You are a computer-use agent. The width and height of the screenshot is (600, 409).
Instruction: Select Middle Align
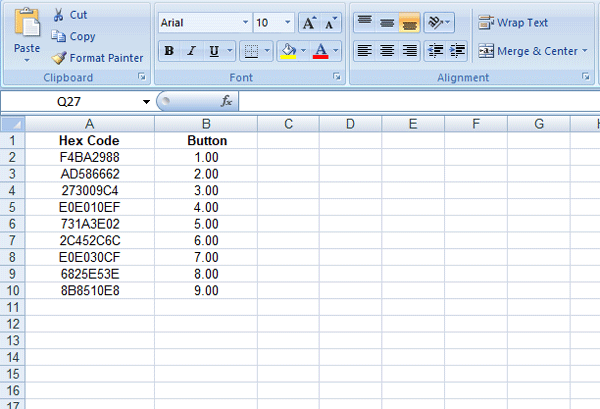(x=387, y=23)
